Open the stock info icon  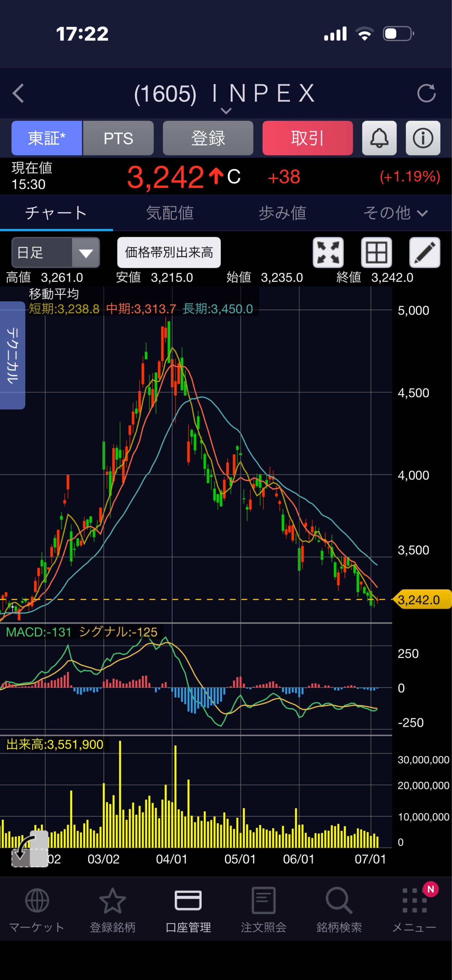[x=423, y=138]
